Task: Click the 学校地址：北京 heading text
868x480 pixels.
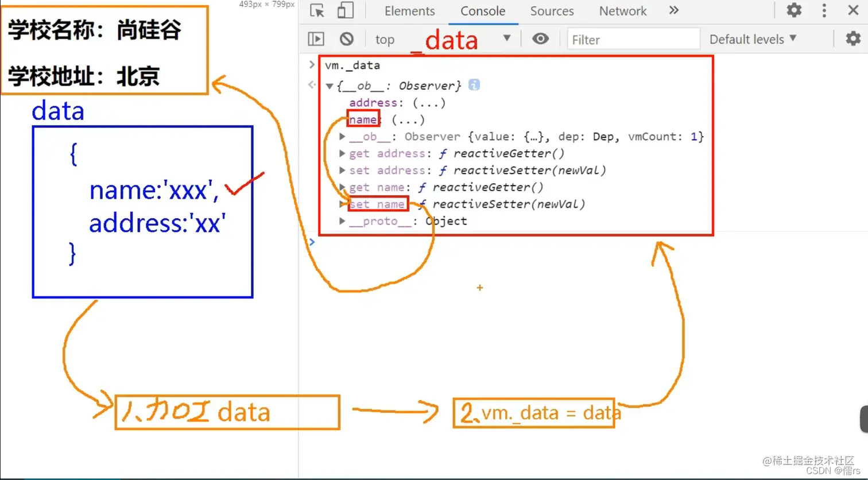Action: click(x=83, y=75)
